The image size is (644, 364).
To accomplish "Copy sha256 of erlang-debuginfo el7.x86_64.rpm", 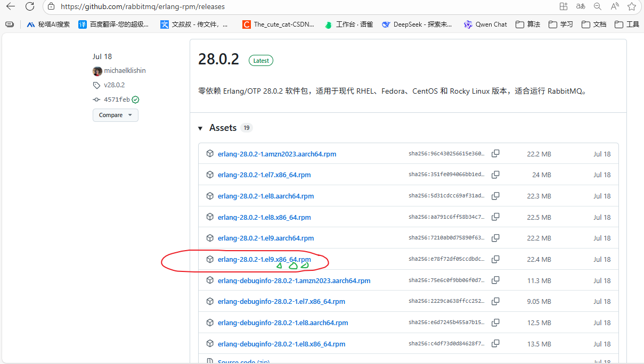I will point(495,301).
